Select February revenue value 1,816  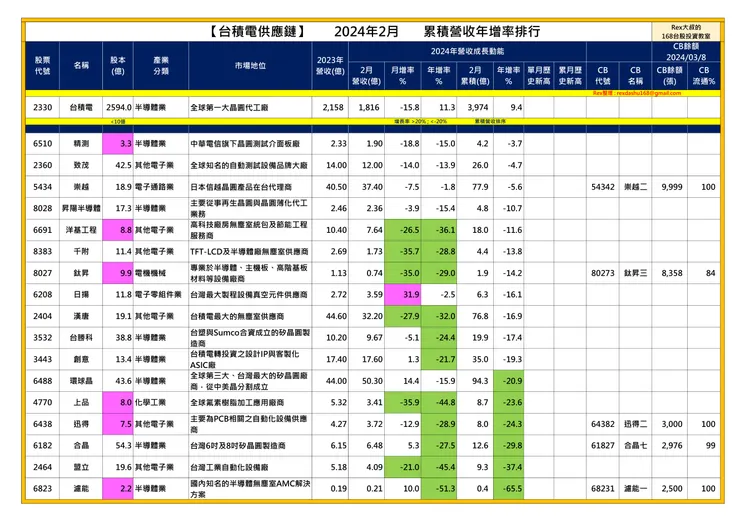coord(367,108)
